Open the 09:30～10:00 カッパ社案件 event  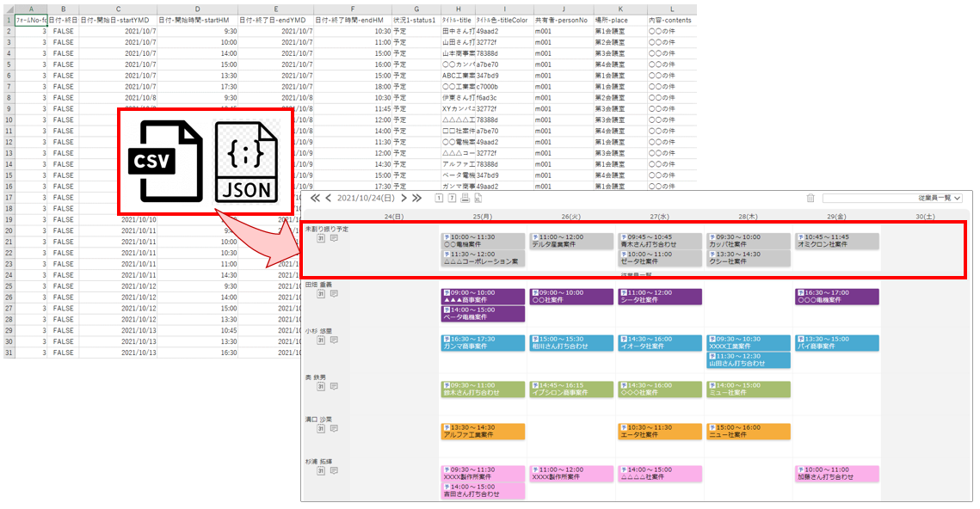tap(749, 241)
